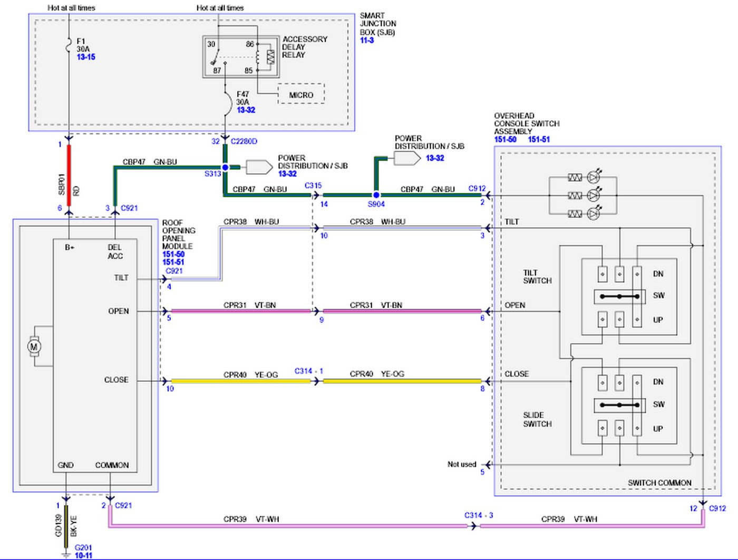
Task: Open the 13-32 link below F47 30A
Action: [x=246, y=110]
